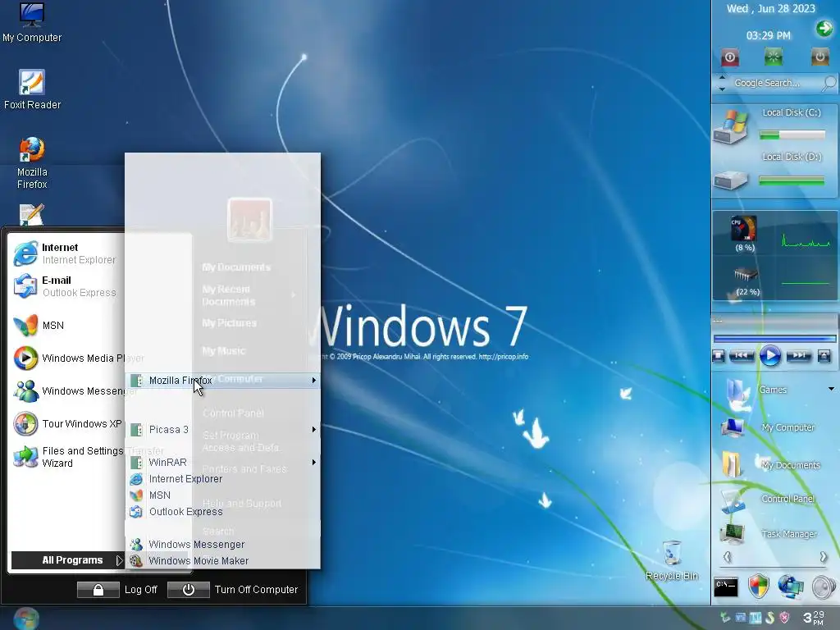The width and height of the screenshot is (840, 630).
Task: Start Tour Windows XP
Action: tap(67, 424)
